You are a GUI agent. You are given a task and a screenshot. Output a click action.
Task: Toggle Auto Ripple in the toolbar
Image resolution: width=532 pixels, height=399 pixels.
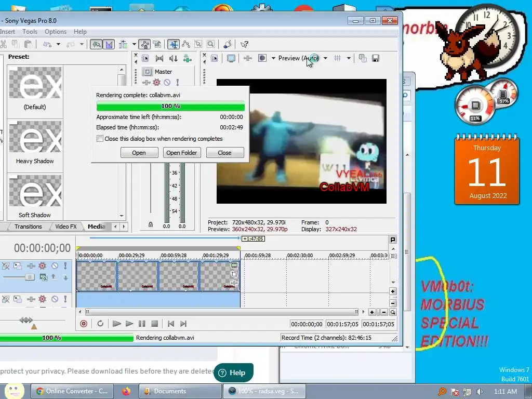pos(123,44)
